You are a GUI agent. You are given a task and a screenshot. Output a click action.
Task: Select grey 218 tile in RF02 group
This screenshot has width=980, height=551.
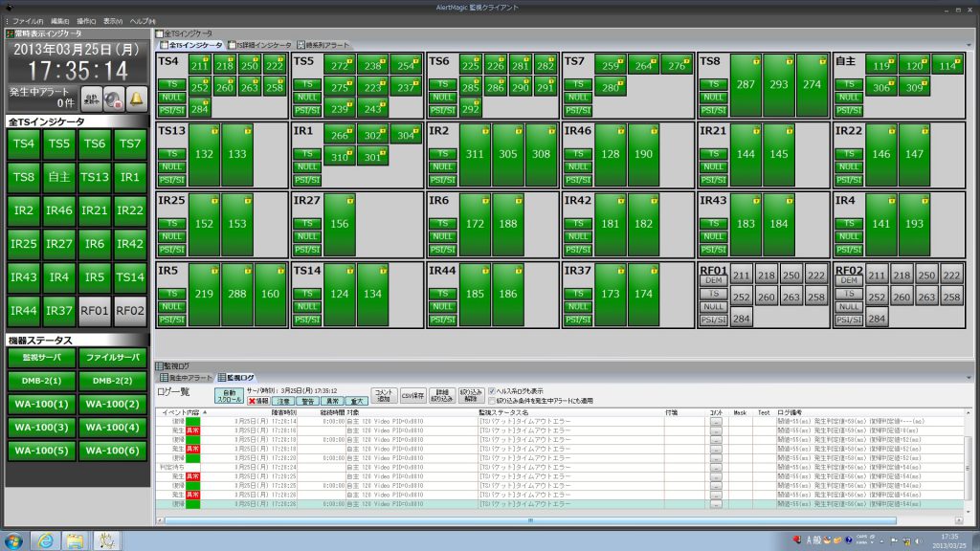[x=902, y=275]
